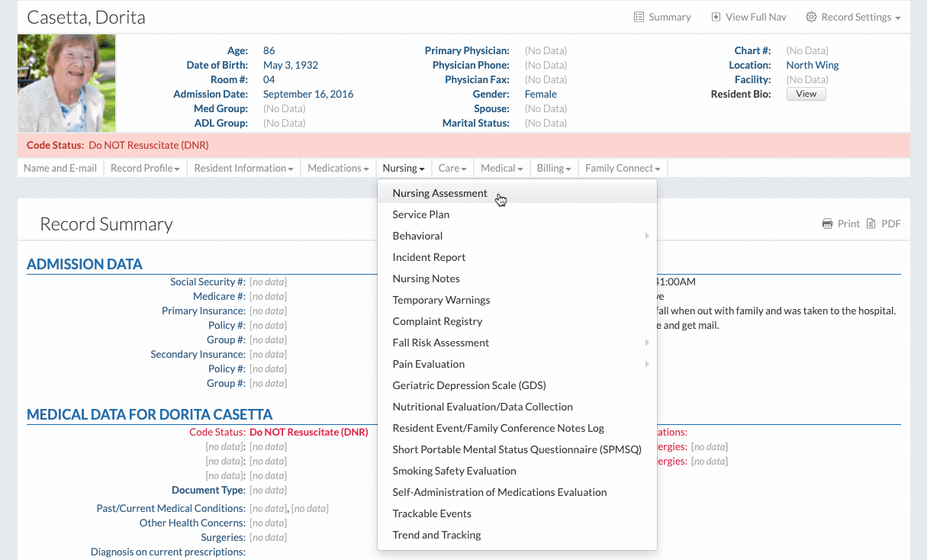Expand the Behavioral submenu arrow
927x560 pixels.
[646, 236]
